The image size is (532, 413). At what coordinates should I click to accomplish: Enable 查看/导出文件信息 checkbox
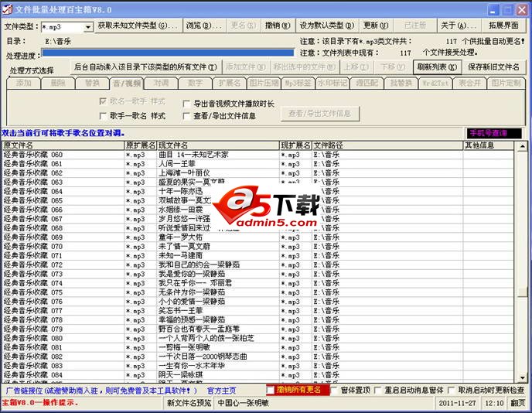tap(186, 116)
